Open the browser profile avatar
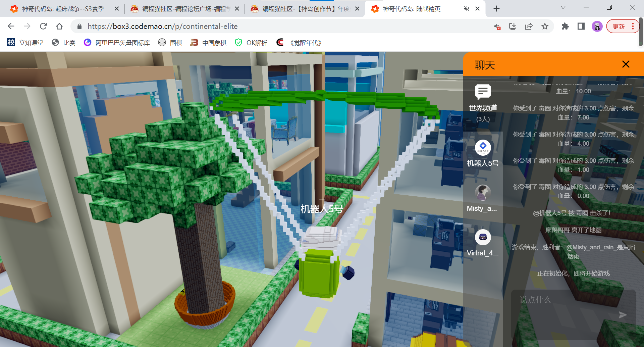 pos(597,26)
